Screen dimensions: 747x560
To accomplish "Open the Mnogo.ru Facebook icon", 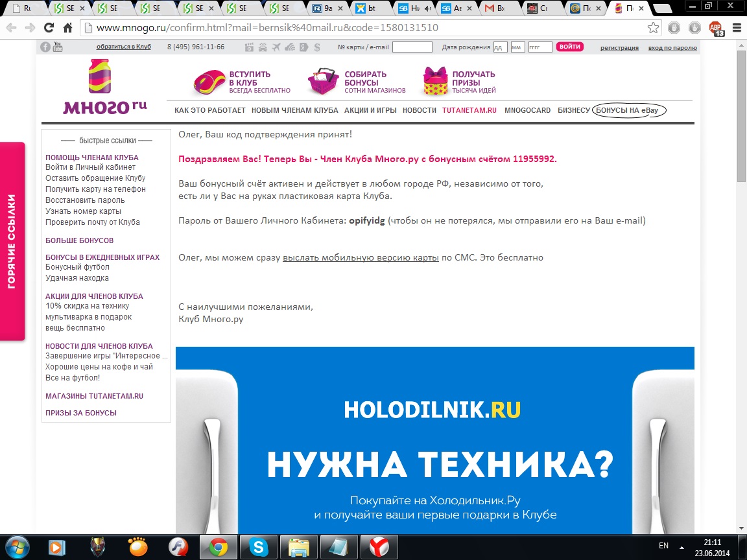I will (x=45, y=47).
